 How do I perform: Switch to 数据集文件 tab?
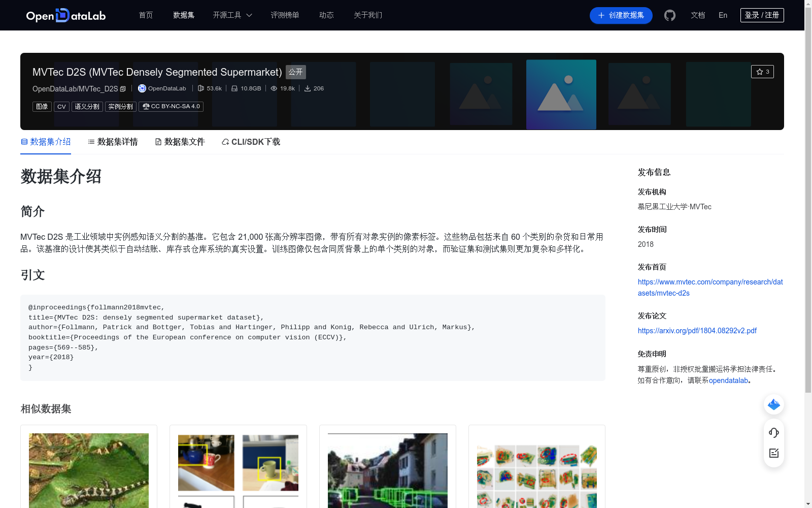click(180, 142)
